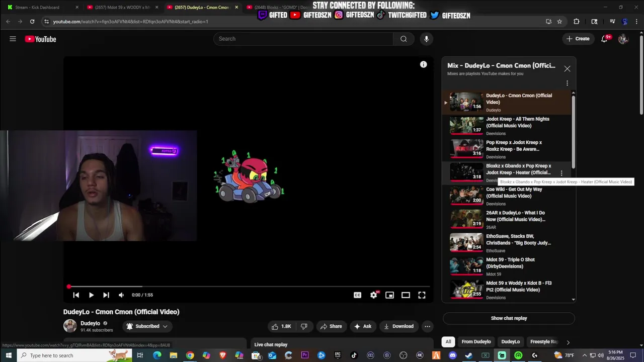Focus the YouTube search field

click(x=303, y=39)
